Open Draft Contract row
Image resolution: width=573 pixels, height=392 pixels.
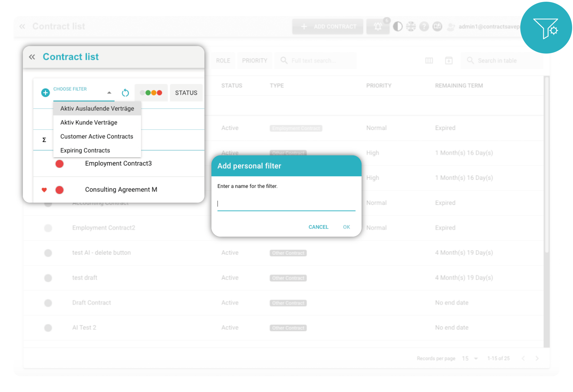click(x=91, y=303)
